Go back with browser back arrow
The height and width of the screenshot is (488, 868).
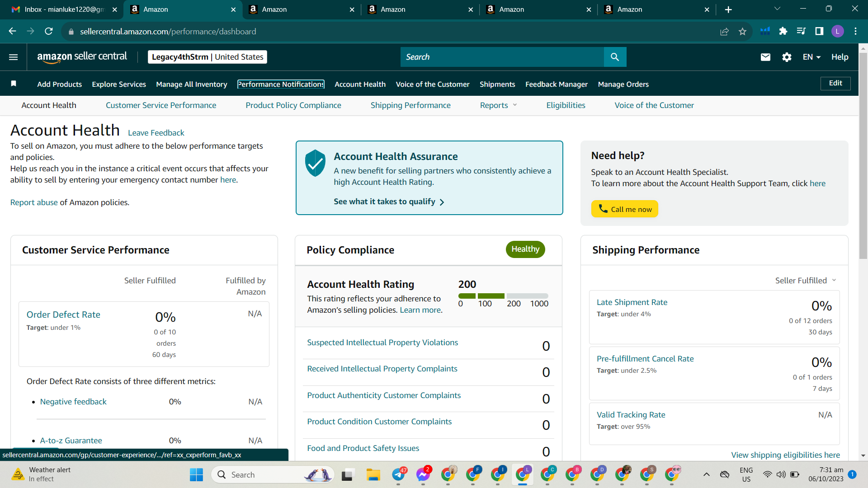pyautogui.click(x=13, y=31)
